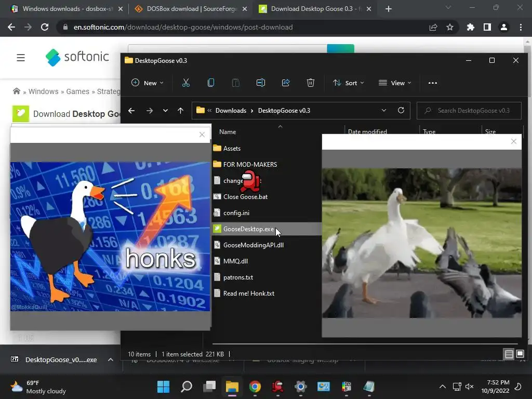This screenshot has width=532, height=399.
Task: Open the See more (three dots) menu in Explorer
Action: tap(433, 83)
